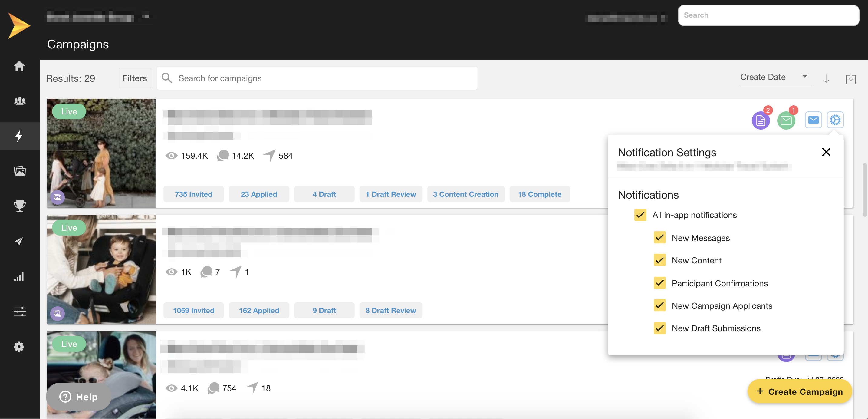This screenshot has width=868, height=419.
Task: Click gallery badge on second campaign thumbnail
Action: [58, 313]
